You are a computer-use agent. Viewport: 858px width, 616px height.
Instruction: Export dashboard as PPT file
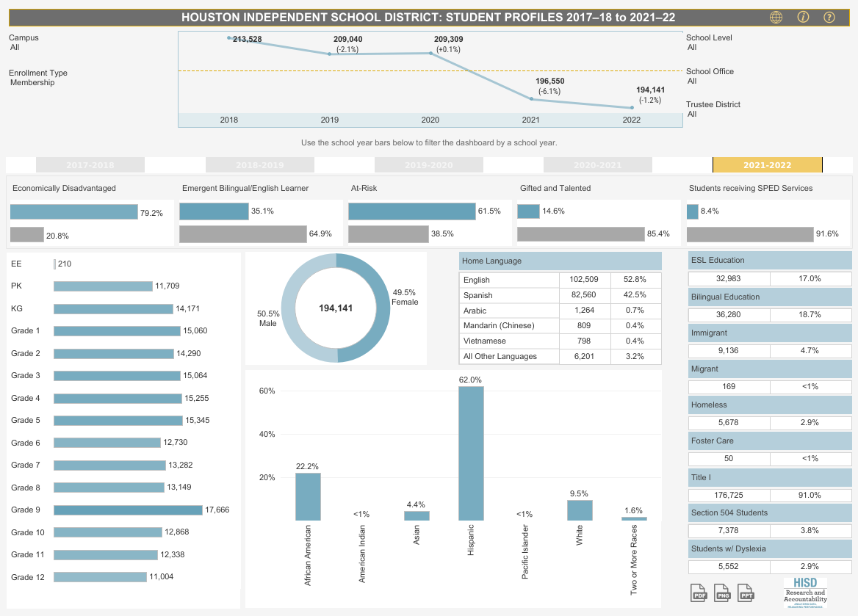coord(746,593)
